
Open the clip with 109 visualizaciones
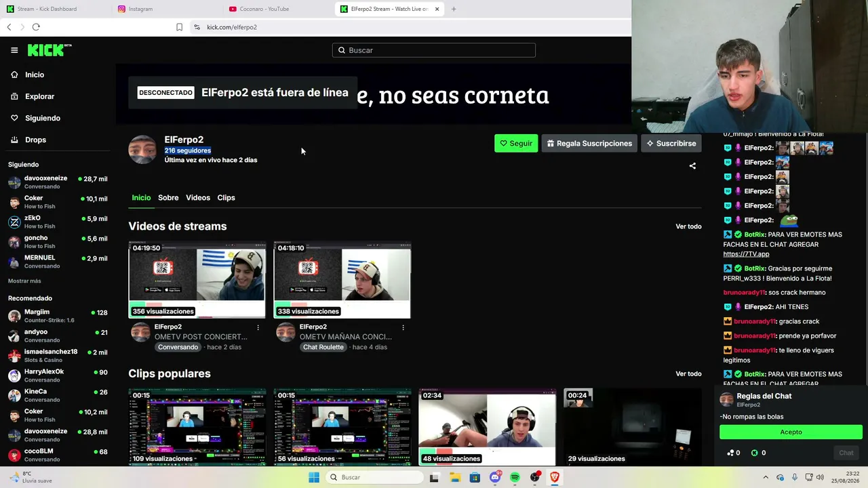click(197, 428)
